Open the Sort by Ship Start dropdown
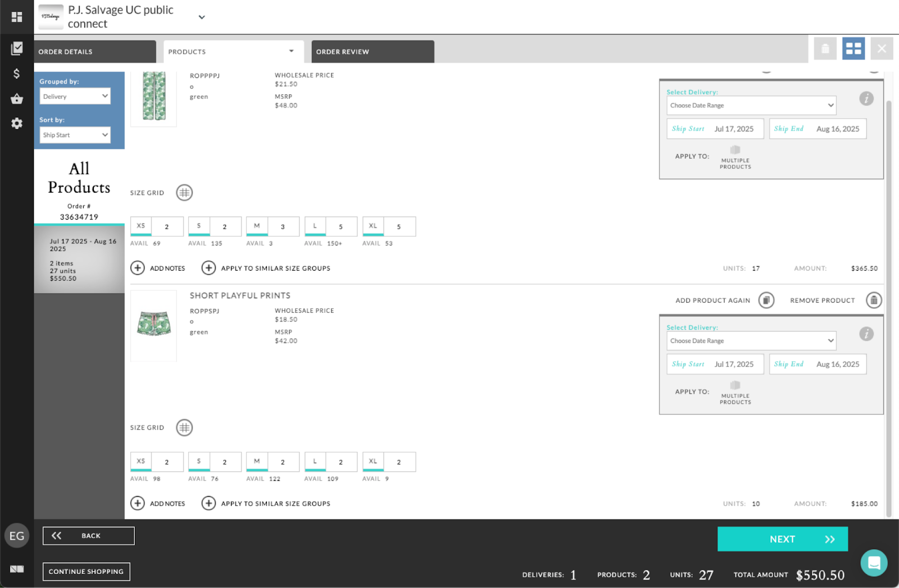 (x=75, y=135)
